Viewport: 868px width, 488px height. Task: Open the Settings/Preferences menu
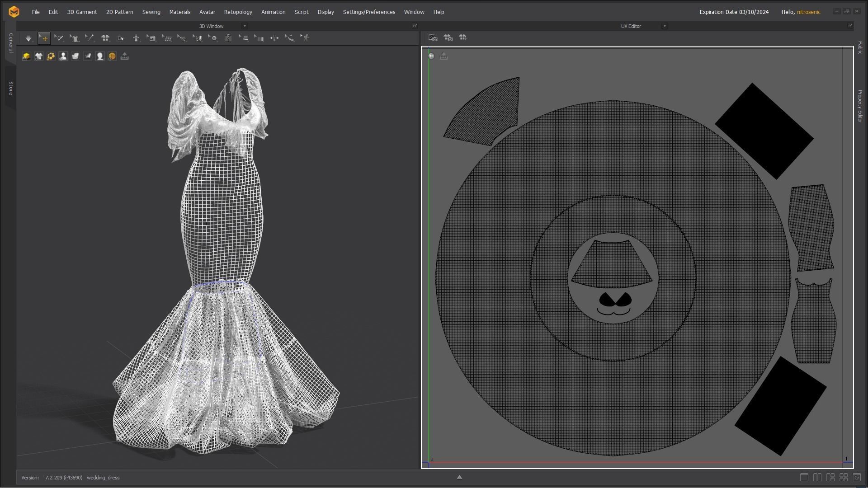tap(369, 12)
